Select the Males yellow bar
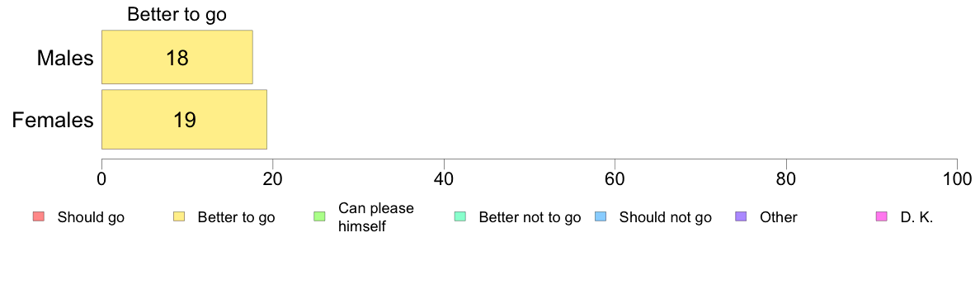This screenshot has width=980, height=304. (x=177, y=57)
